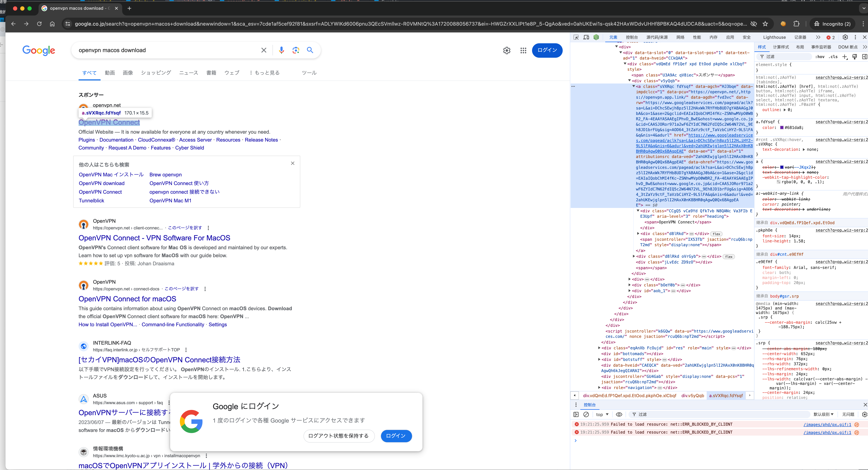Collapse the a.sVXRqc fdYsqf element node

coord(634,86)
